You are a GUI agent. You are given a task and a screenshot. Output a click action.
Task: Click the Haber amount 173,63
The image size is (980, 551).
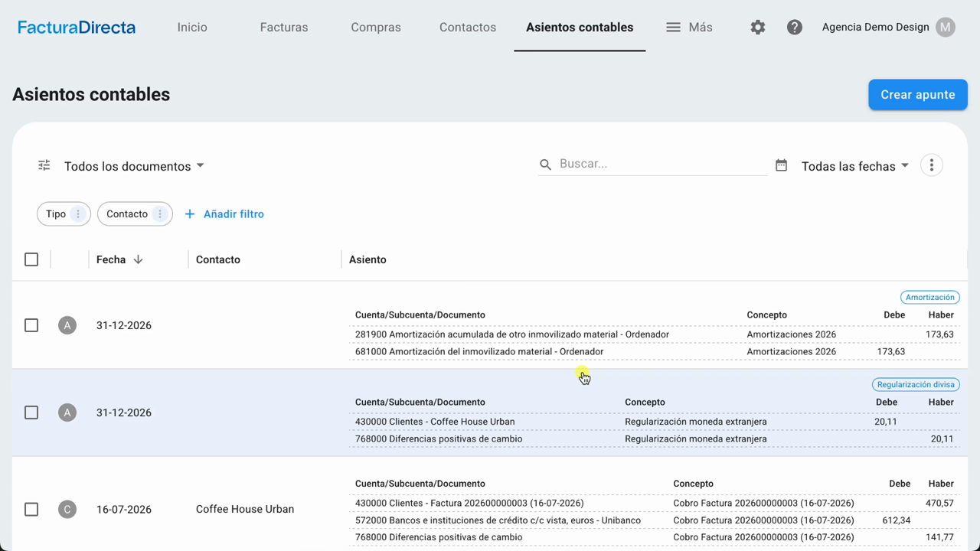tap(939, 334)
